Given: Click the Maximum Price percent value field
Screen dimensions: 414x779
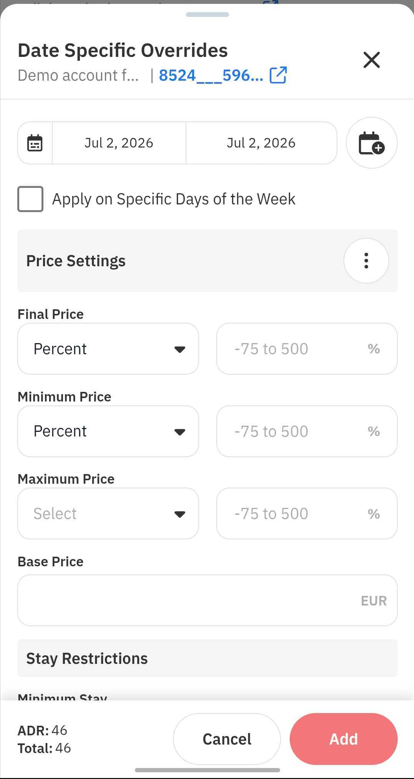Looking at the screenshot, I should coord(307,513).
